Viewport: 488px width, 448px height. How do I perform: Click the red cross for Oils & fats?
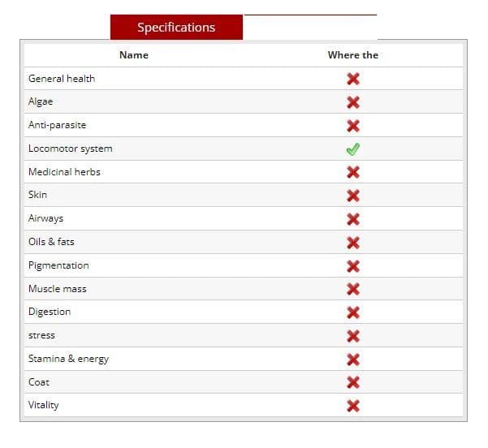click(353, 243)
